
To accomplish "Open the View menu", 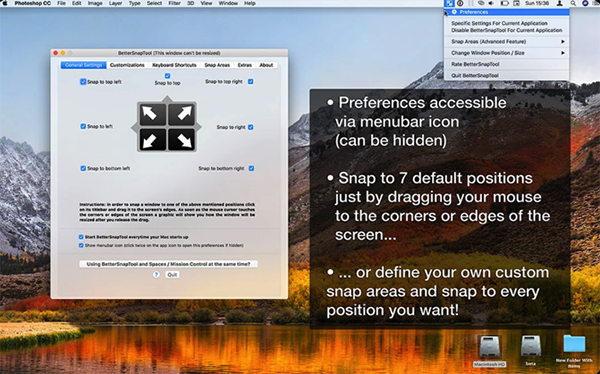I will (x=206, y=3).
